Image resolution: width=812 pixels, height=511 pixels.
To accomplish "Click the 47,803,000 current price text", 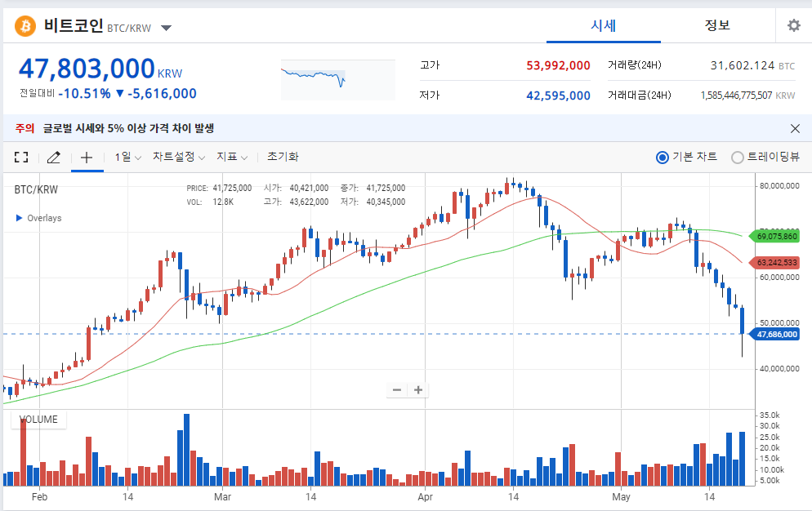I will point(87,69).
